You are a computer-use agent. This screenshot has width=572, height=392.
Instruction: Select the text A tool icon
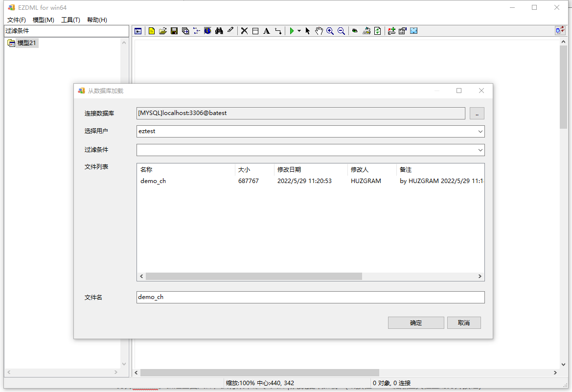(267, 31)
